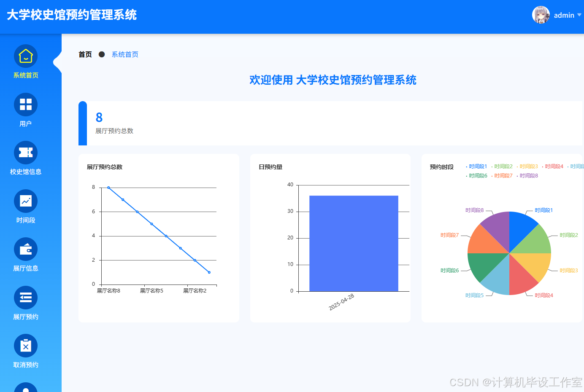This screenshot has height=392, width=584.
Task: Click the green 时间段2 pie slice
Action: point(533,243)
